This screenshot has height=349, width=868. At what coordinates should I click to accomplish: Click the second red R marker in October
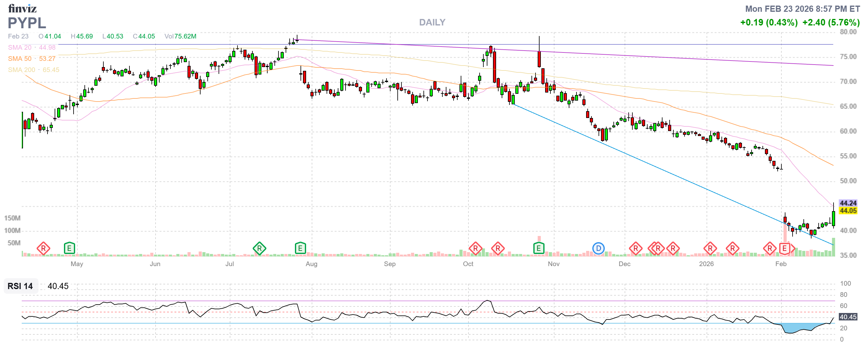498,249
